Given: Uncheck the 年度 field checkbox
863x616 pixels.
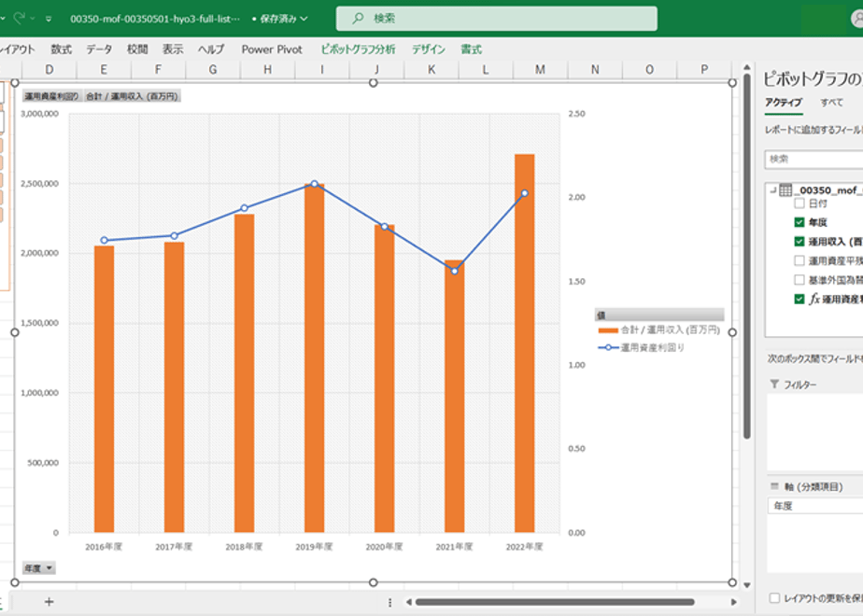Looking at the screenshot, I should (799, 222).
